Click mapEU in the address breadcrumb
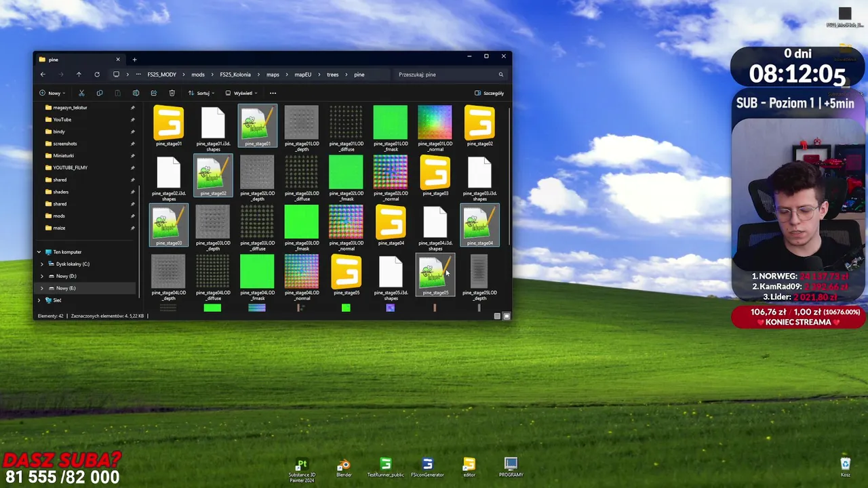Viewport: 868px width, 488px height. point(302,75)
